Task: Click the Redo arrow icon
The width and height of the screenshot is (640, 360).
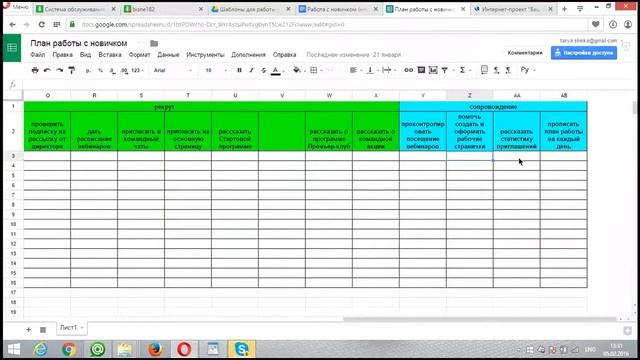Action: click(60, 70)
